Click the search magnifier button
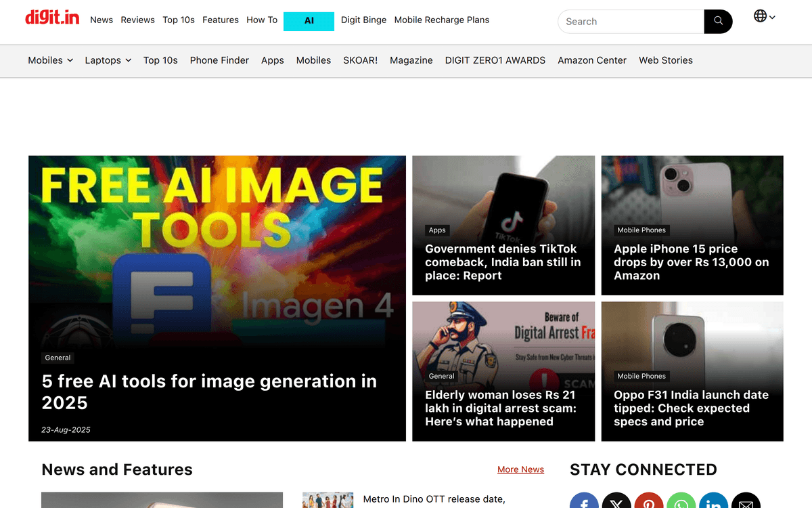The height and width of the screenshot is (508, 812). [718, 22]
